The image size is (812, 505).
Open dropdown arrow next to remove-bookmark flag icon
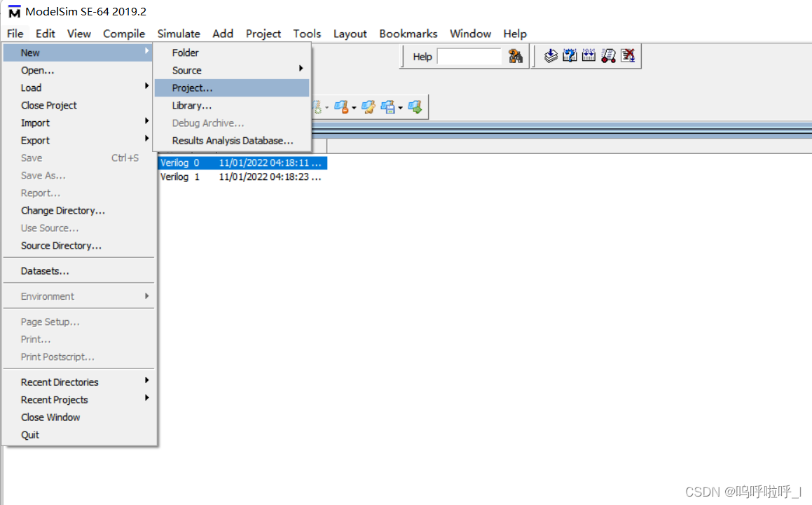tap(354, 109)
